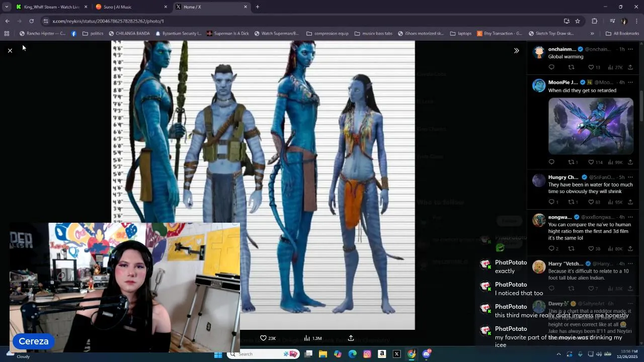Image resolution: width=644 pixels, height=362 pixels.
Task: Like the photo showing 23K likes
Action: coord(263,338)
